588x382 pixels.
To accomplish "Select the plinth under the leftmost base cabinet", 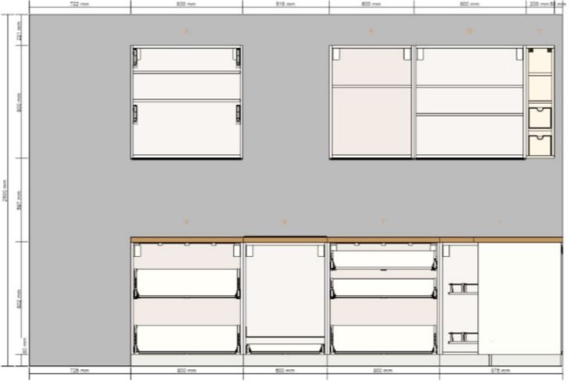I will coord(186,360).
